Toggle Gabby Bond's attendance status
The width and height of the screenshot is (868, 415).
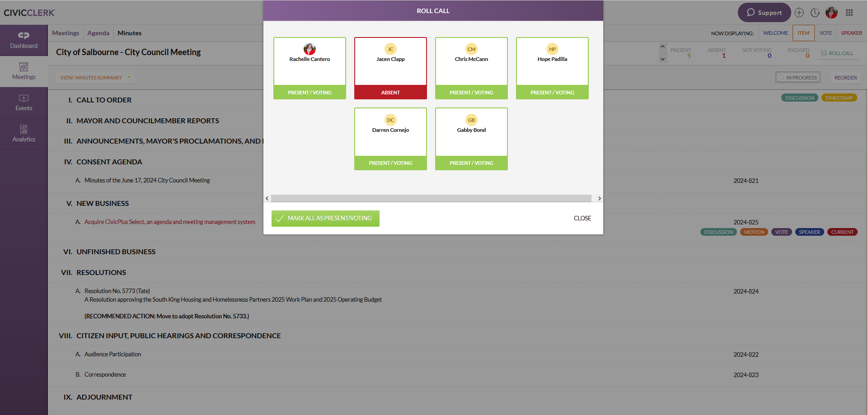coord(471,163)
